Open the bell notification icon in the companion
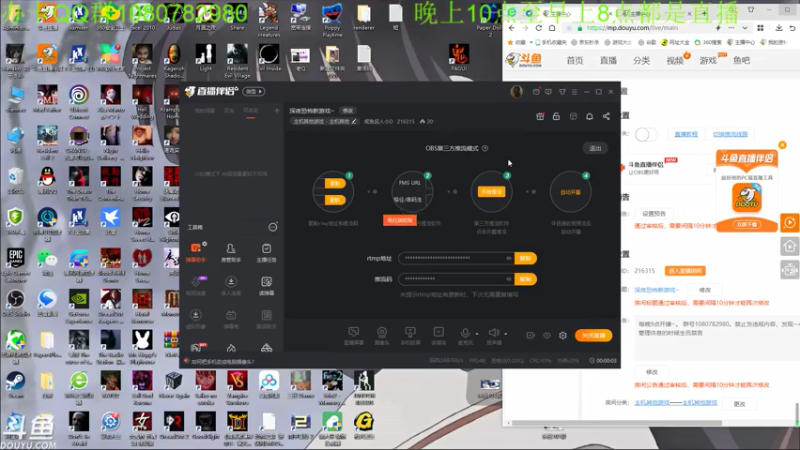 click(x=589, y=116)
